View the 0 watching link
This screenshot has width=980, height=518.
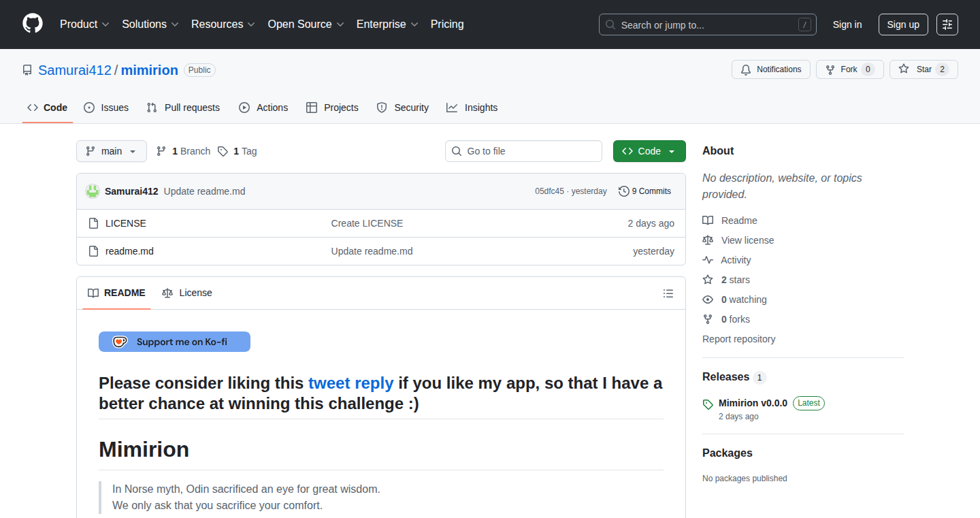735,300
